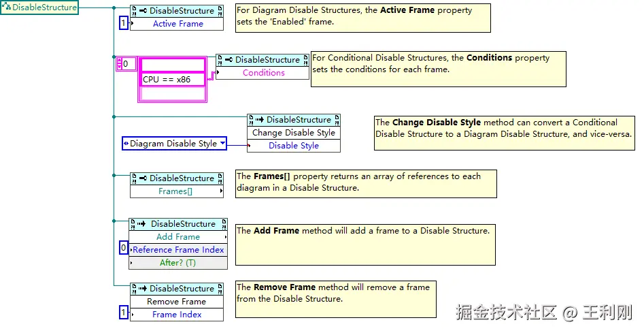Select the Frame Index parameter

177,315
